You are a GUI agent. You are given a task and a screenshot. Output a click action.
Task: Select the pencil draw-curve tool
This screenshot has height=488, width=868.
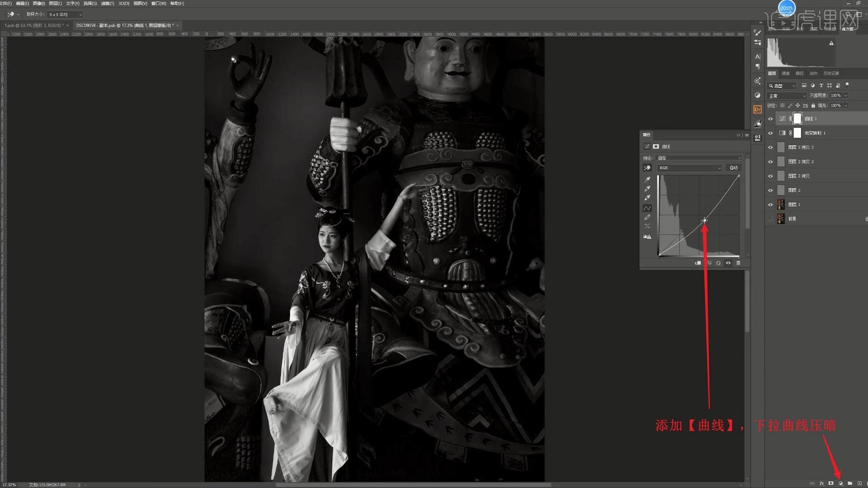647,217
